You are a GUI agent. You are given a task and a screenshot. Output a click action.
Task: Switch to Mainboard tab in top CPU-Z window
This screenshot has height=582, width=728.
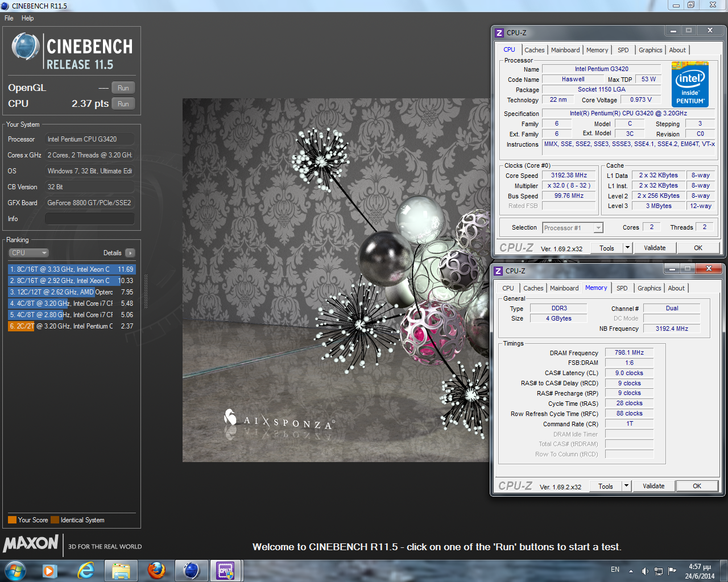coord(565,50)
